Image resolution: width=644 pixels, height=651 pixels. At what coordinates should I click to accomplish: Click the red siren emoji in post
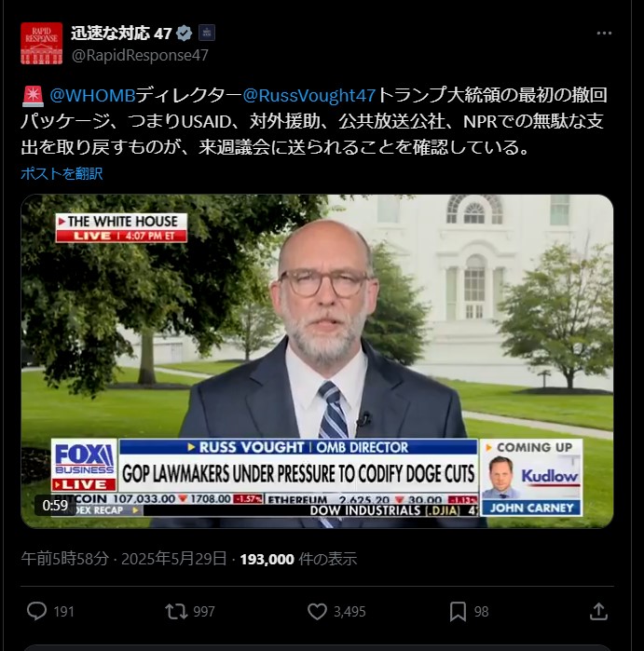pos(33,96)
